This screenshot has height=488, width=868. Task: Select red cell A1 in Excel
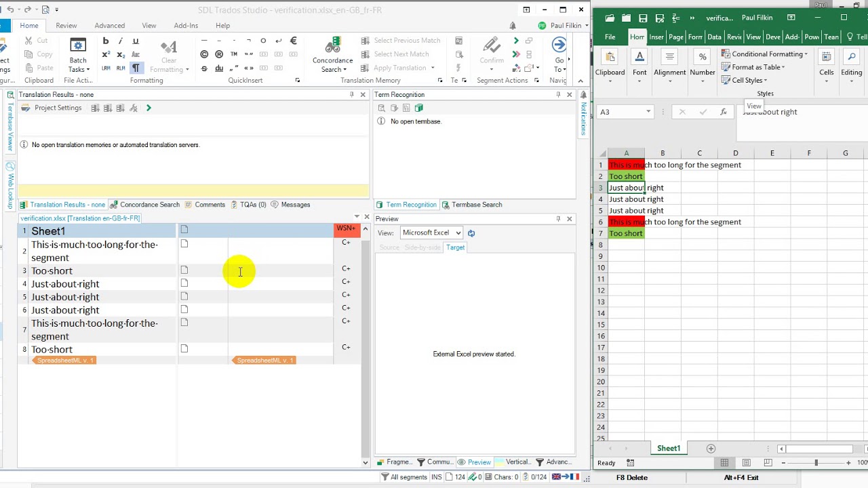click(626, 165)
